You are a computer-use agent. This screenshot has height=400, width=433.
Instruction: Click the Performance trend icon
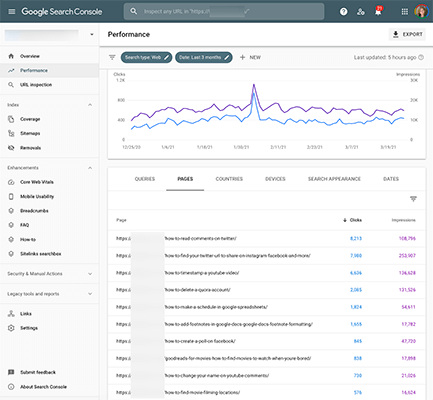11,70
